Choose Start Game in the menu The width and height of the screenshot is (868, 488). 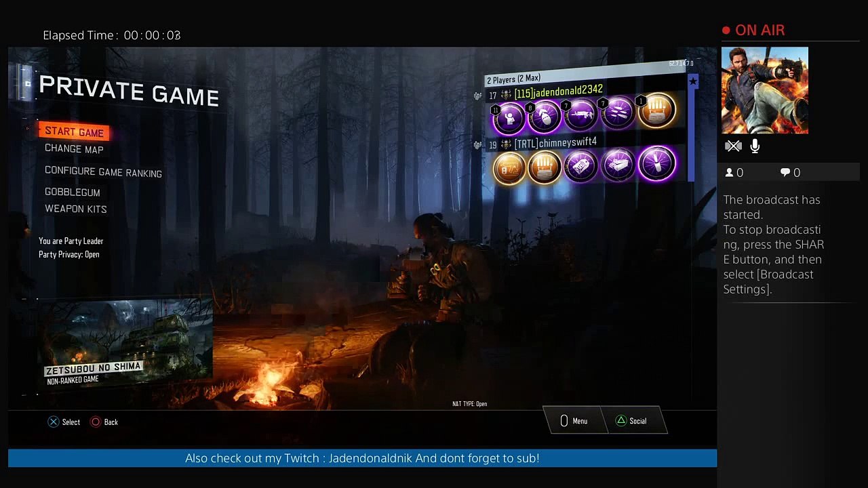pos(74,132)
